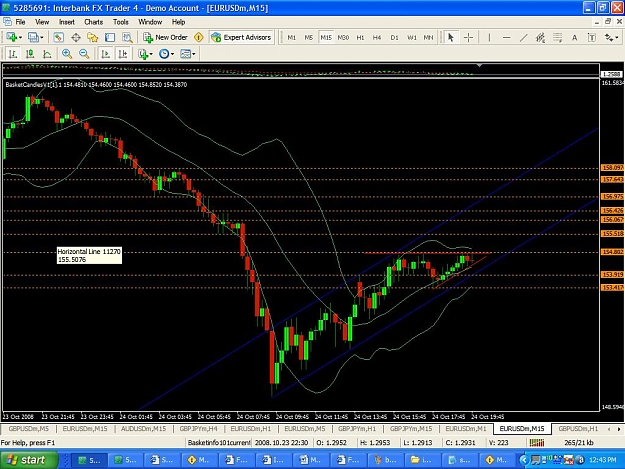Click the Horizontal Line 11270 tooltip

coord(89,255)
